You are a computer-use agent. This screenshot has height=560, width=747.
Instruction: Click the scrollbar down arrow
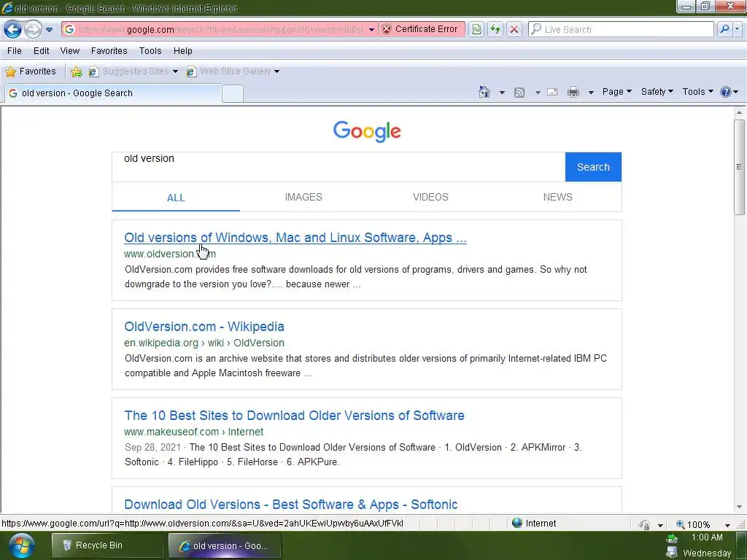coord(739,507)
